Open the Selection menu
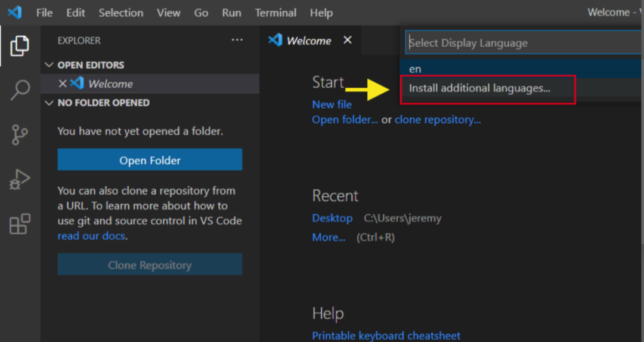 pos(120,13)
